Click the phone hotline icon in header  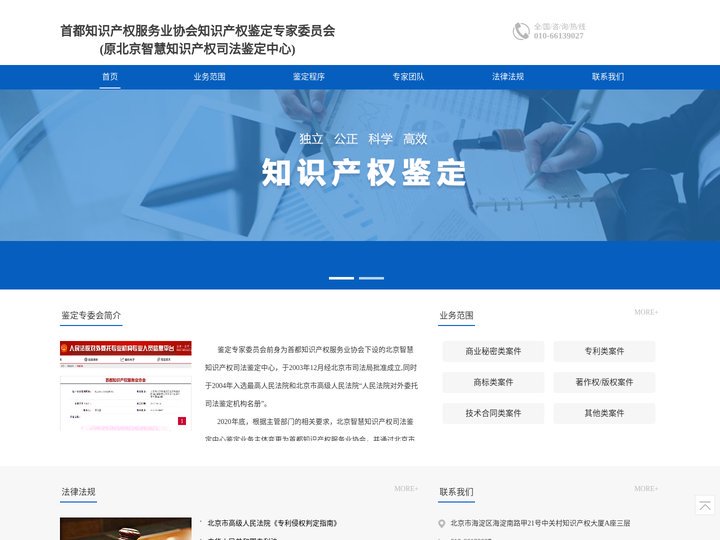click(521, 31)
